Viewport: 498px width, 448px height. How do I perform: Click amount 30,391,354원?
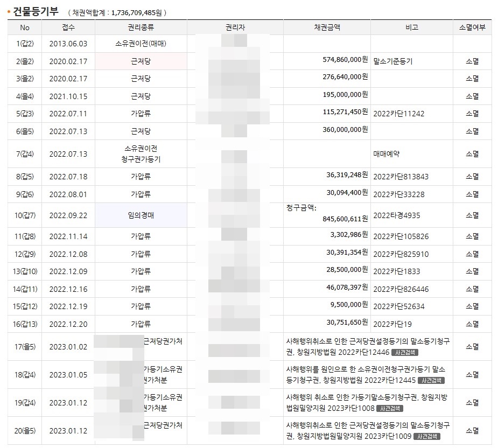click(347, 253)
